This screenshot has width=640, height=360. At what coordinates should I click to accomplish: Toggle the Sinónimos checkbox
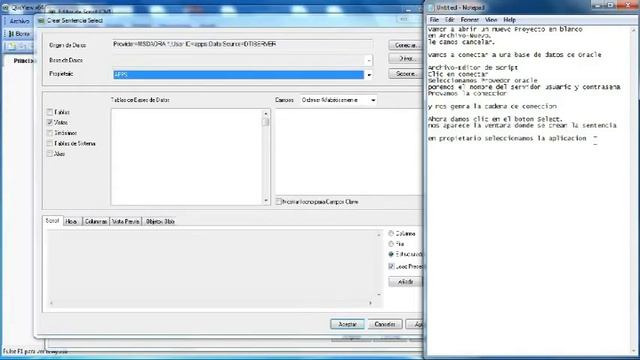pos(50,133)
